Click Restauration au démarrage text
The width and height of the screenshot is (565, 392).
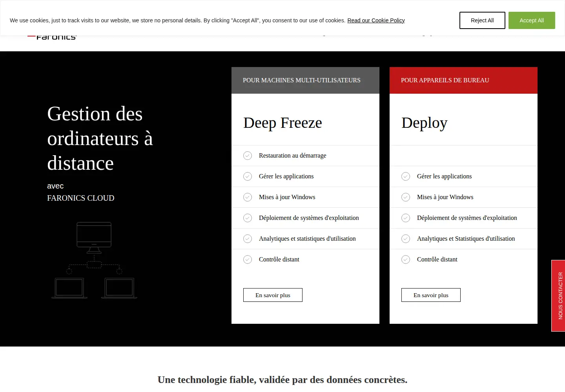(x=292, y=156)
